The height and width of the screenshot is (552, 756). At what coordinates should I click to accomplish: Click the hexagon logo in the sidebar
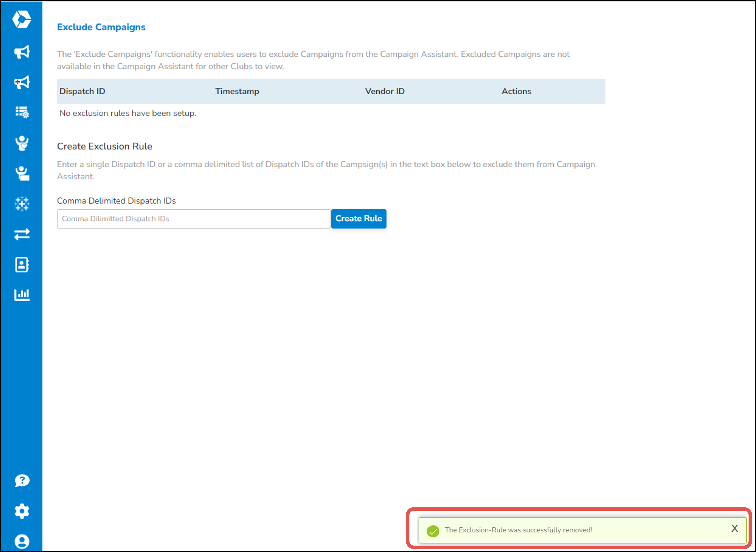[x=22, y=19]
